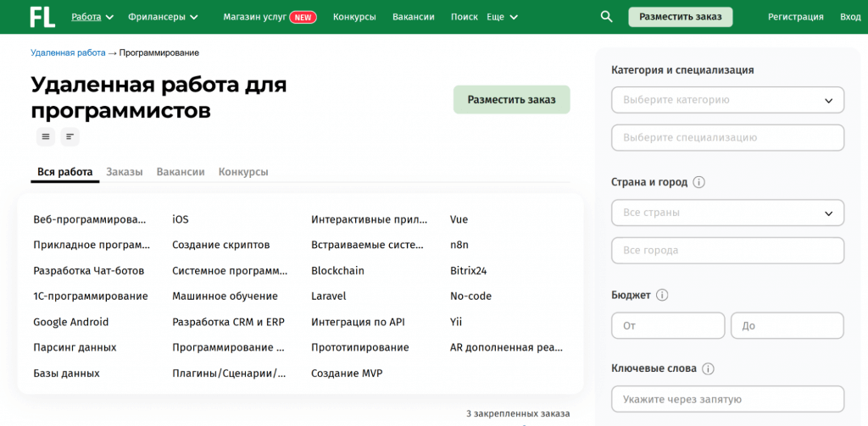This screenshot has width=868, height=426.
Task: Open AR дополненная реа... specialization
Action: pos(507,347)
